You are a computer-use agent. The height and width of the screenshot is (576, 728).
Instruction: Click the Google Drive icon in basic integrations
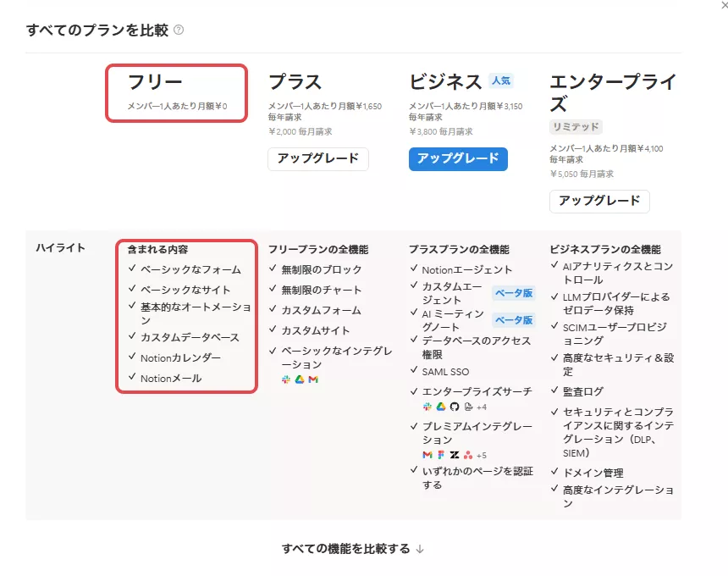tap(299, 379)
